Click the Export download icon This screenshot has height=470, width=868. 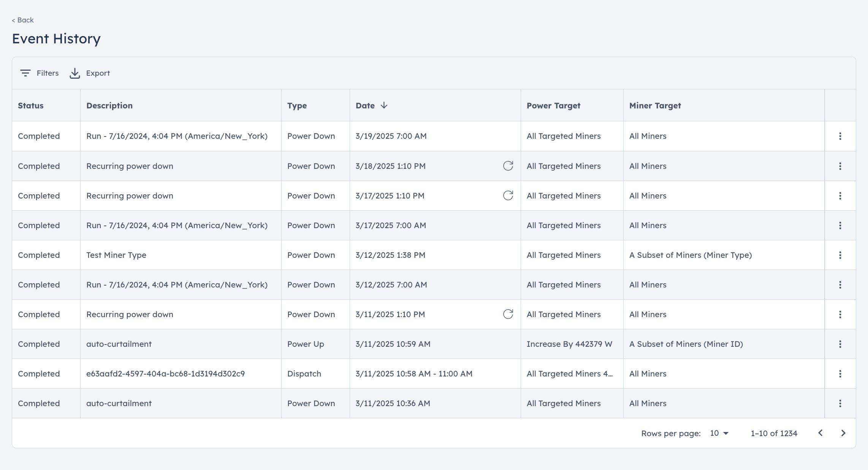pos(75,73)
